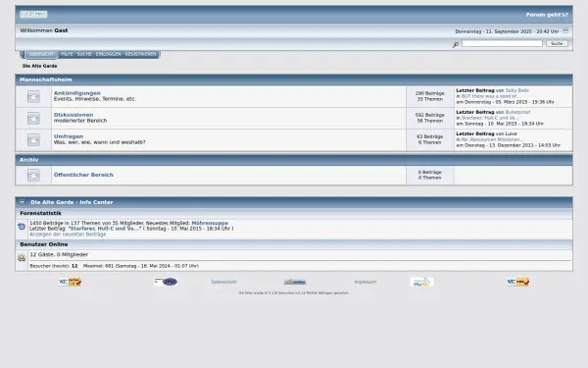588x368 pixels.
Task: Click the Umfragen forum folder icon
Action: click(33, 140)
